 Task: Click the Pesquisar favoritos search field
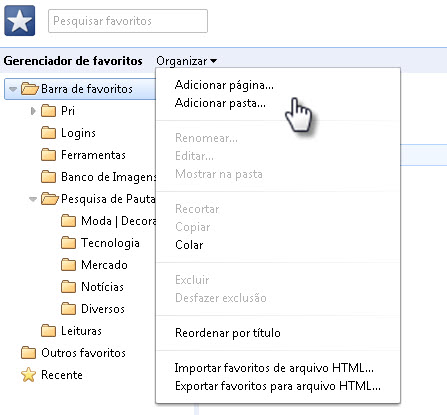click(128, 21)
